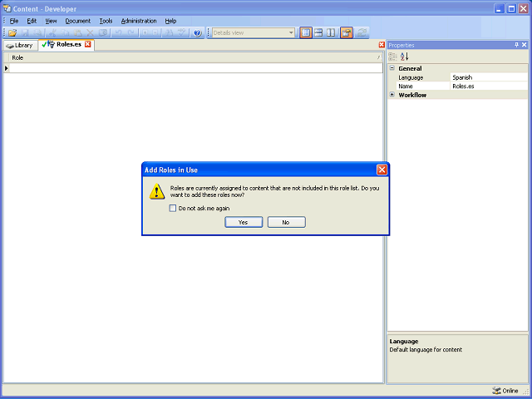Toggle the Properties pane toolbar icon
The height and width of the screenshot is (399, 532).
347,33
